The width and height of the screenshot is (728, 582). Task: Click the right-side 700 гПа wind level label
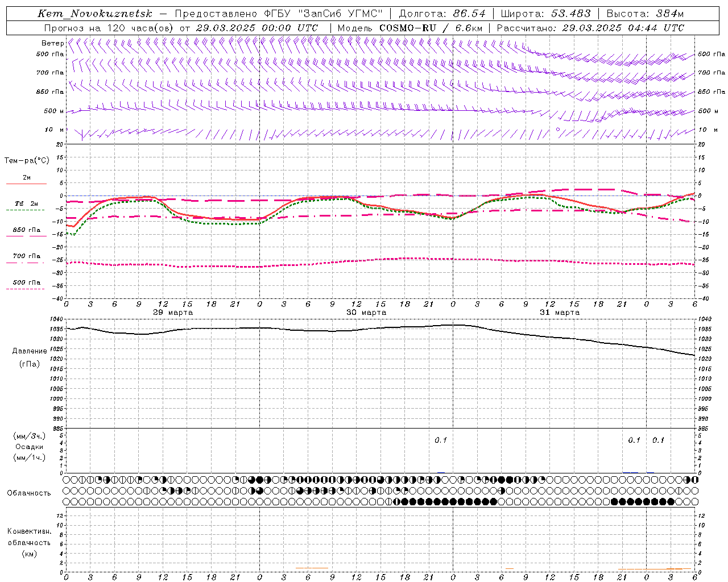(712, 73)
